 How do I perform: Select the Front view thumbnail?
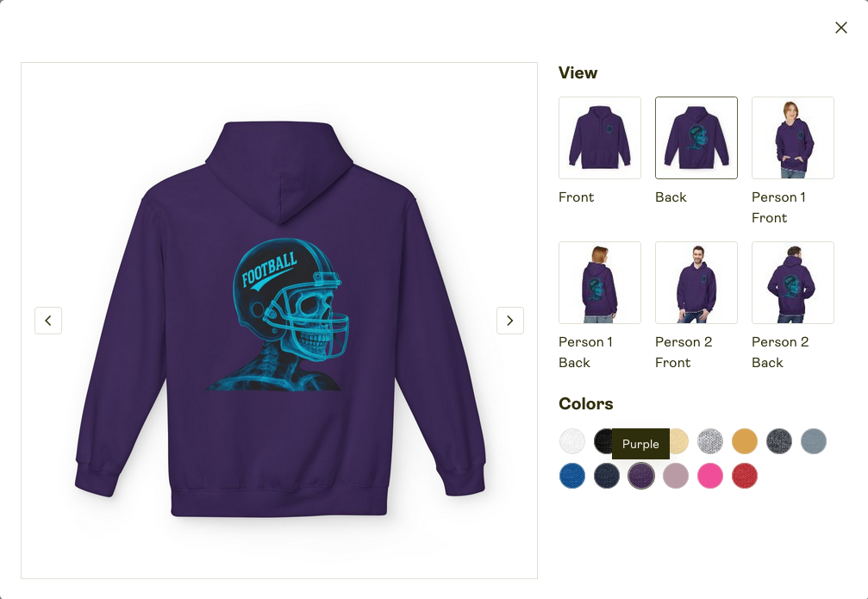click(x=600, y=138)
